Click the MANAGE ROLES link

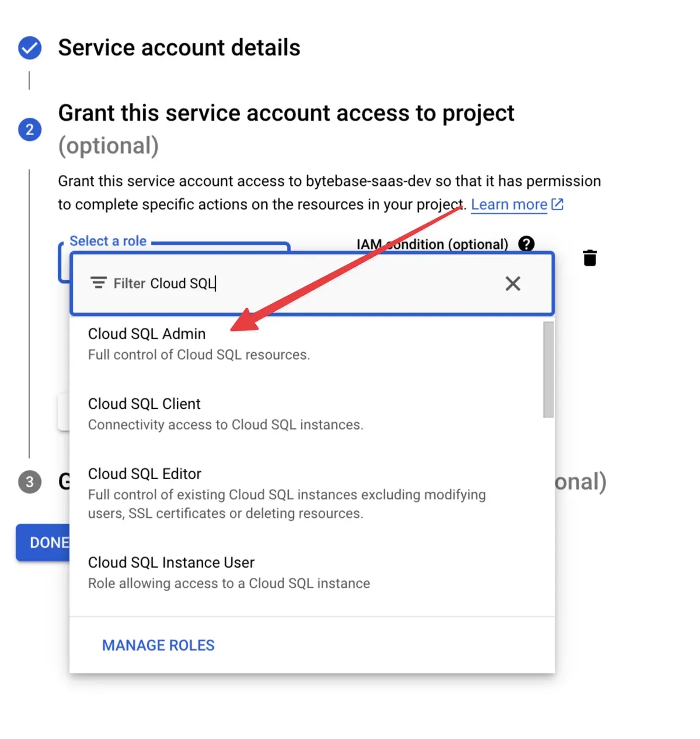point(158,645)
